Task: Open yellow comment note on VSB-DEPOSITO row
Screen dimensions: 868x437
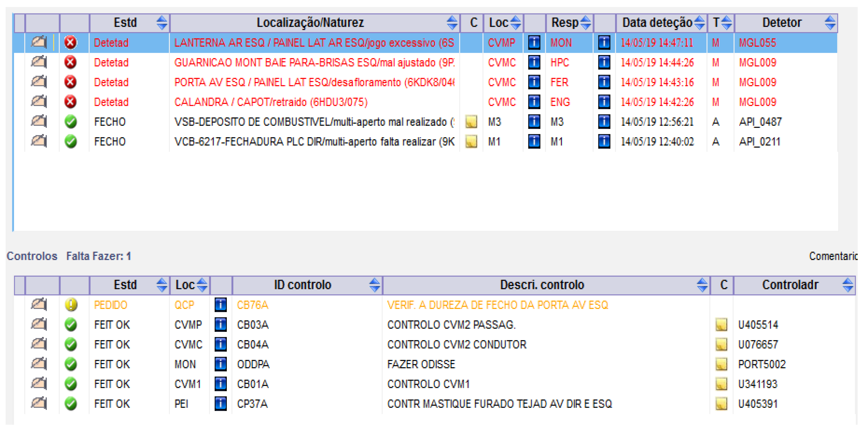Action: [x=471, y=122]
